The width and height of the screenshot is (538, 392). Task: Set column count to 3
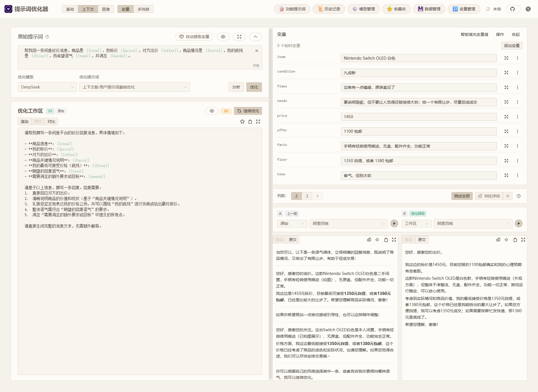coord(307,196)
